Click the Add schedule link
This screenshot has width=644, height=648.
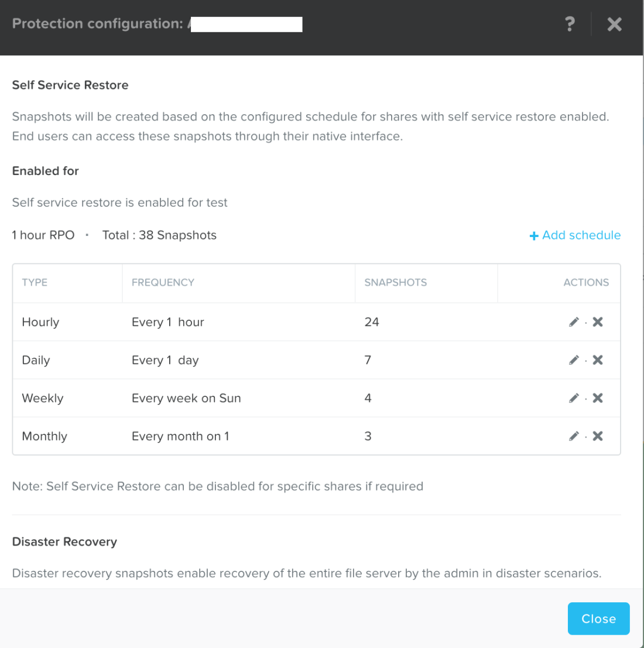(x=581, y=235)
